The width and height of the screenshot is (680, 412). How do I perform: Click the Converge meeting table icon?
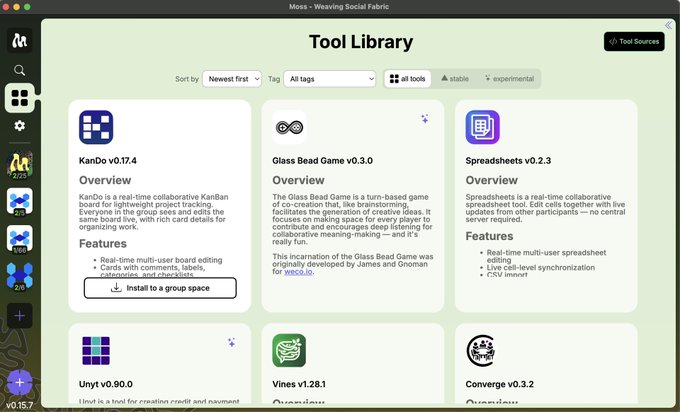[x=481, y=350]
